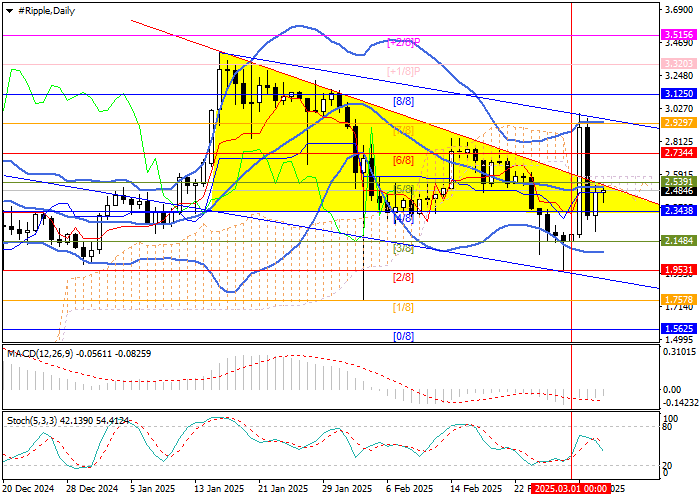Viewport: 700px width, 500px height.
Task: Click the 6 Feb 2025 date label
Action: [409, 488]
